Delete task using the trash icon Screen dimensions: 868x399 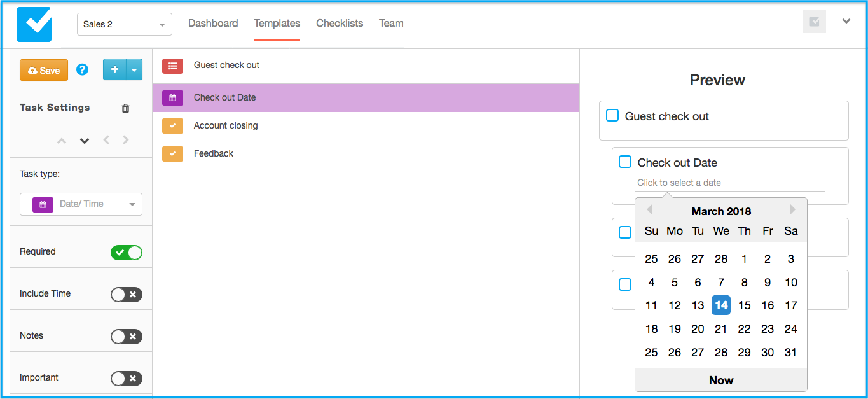coord(125,108)
